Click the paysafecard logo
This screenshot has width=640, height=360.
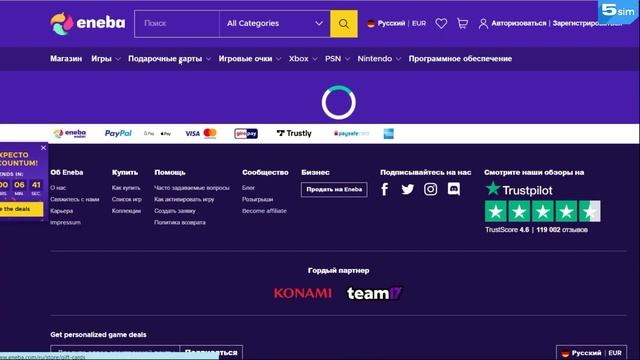[351, 133]
